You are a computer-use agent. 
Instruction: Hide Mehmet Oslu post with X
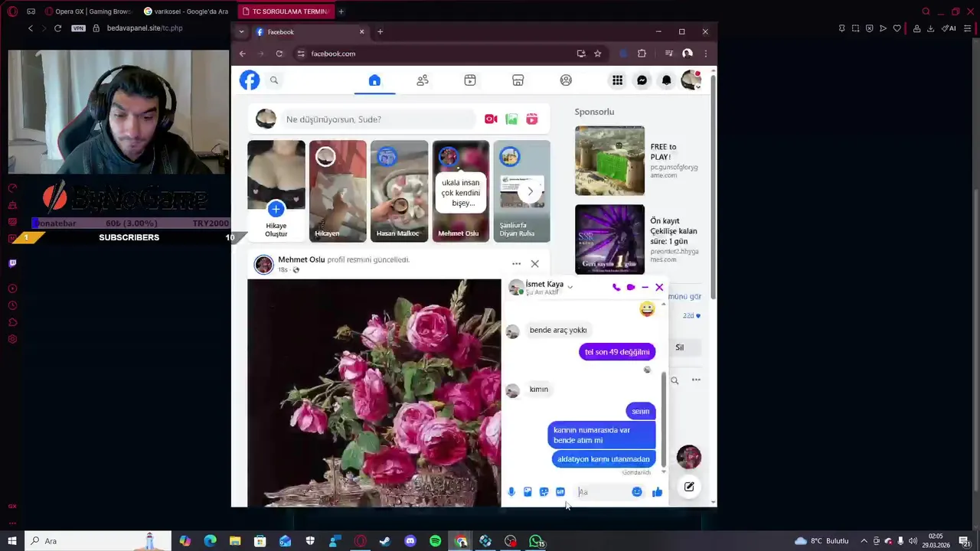(x=534, y=264)
